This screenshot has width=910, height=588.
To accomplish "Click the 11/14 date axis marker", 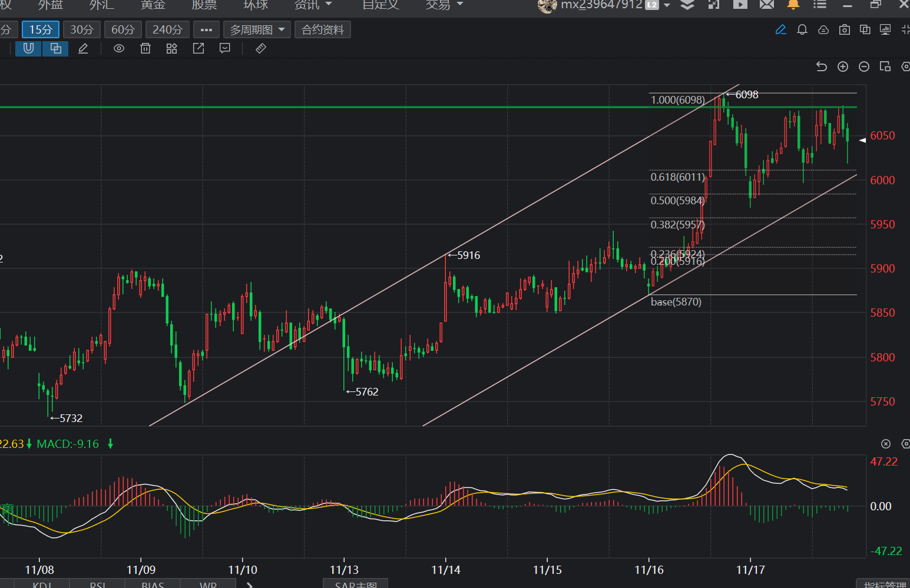I will coord(446,570).
